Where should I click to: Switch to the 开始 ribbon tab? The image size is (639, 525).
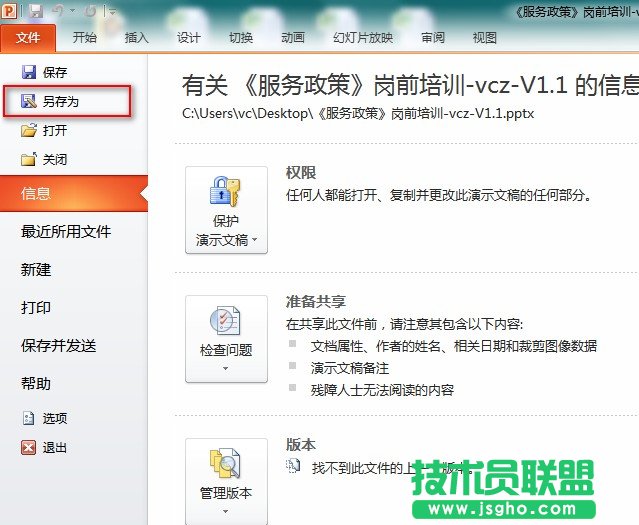click(85, 38)
